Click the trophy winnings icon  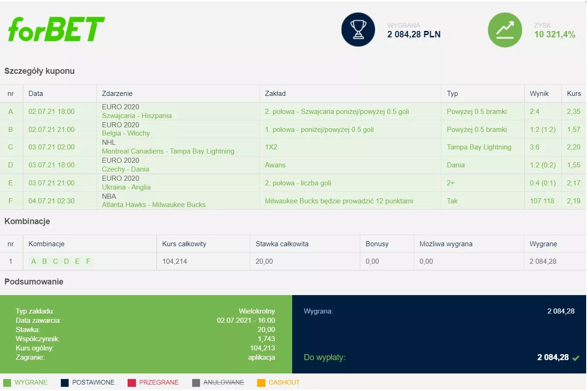358,30
